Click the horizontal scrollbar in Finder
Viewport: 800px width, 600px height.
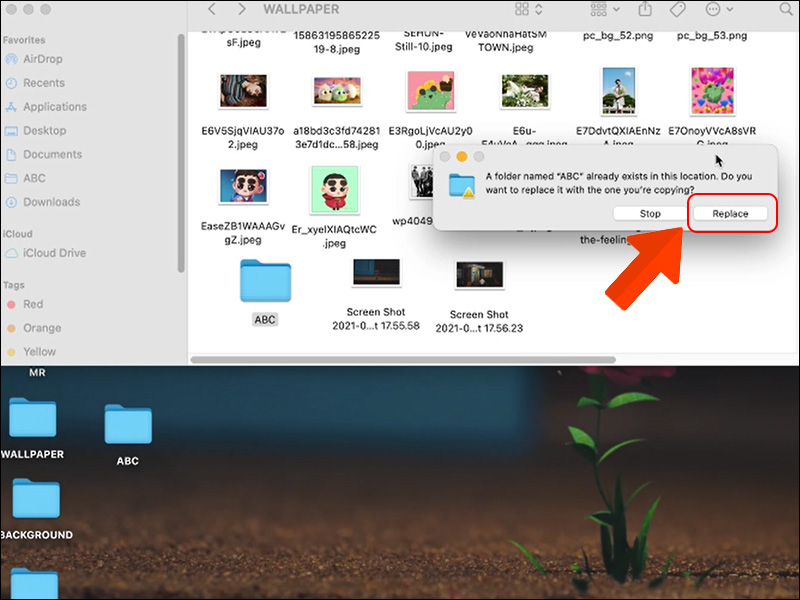(403, 360)
